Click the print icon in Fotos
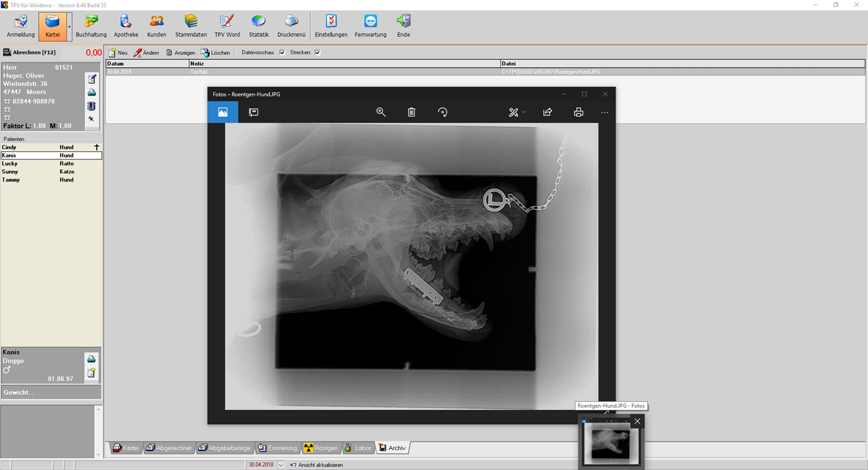Viewport: 868px width, 470px height. (578, 112)
